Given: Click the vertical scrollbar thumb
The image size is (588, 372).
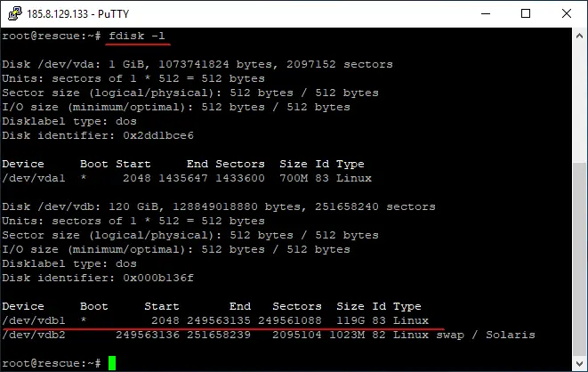Looking at the screenshot, I should 579,260.
